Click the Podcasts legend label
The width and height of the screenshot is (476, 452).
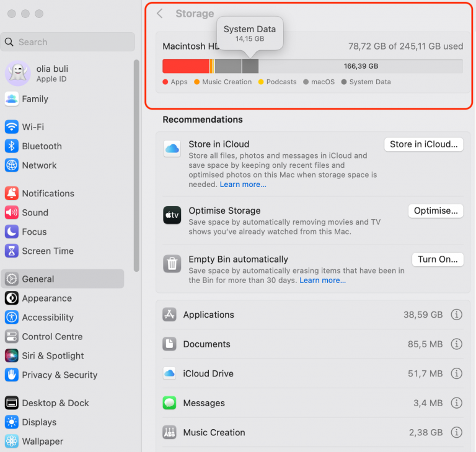point(281,82)
